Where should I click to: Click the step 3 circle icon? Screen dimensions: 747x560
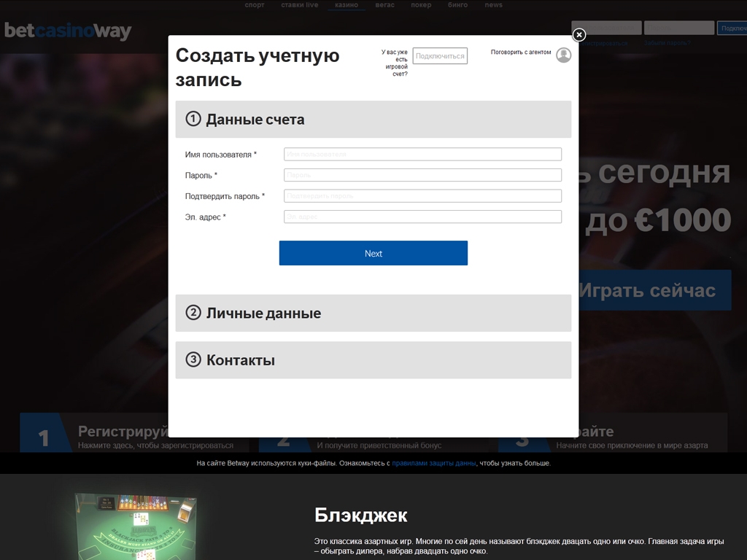(x=193, y=359)
